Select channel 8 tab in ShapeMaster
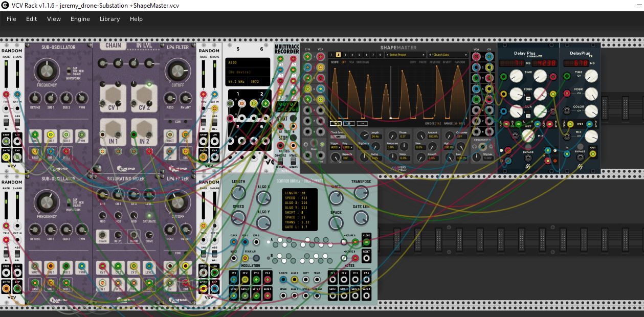This screenshot has width=644, height=317. (x=380, y=55)
